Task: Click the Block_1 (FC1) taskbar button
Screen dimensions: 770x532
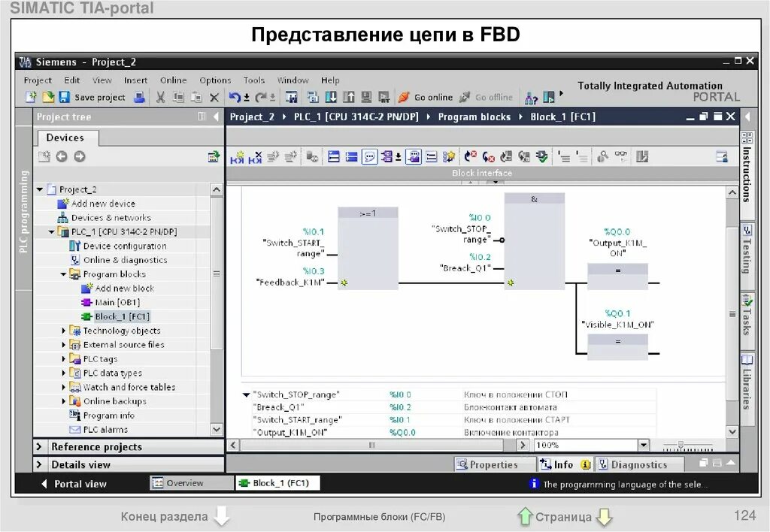Action: (278, 483)
